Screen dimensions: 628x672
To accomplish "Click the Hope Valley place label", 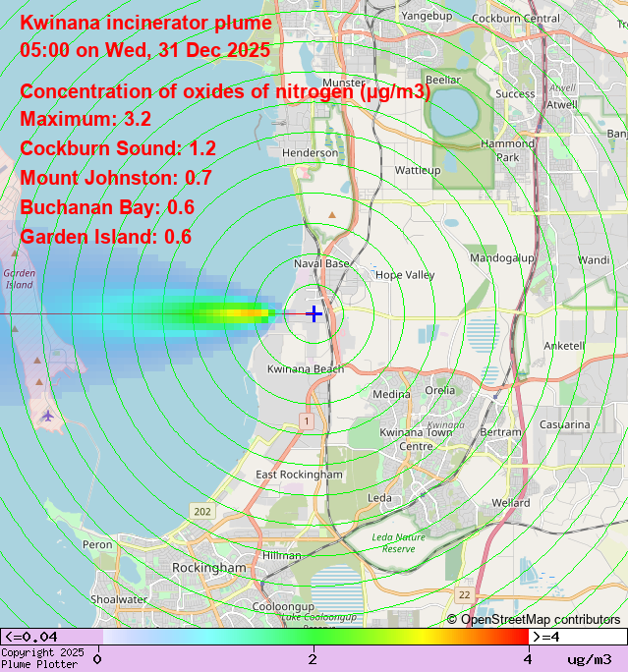I will pos(404,275).
